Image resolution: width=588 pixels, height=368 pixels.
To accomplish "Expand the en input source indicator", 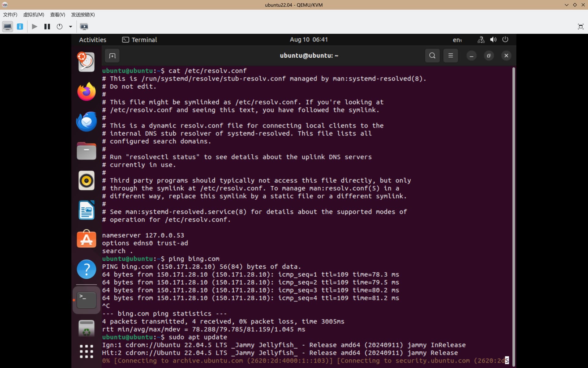I will click(457, 40).
